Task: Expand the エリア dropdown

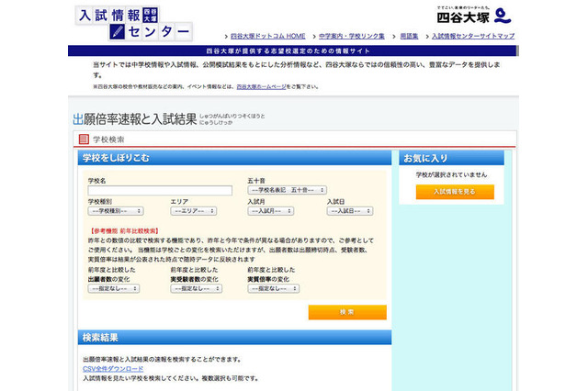Action: point(193,210)
